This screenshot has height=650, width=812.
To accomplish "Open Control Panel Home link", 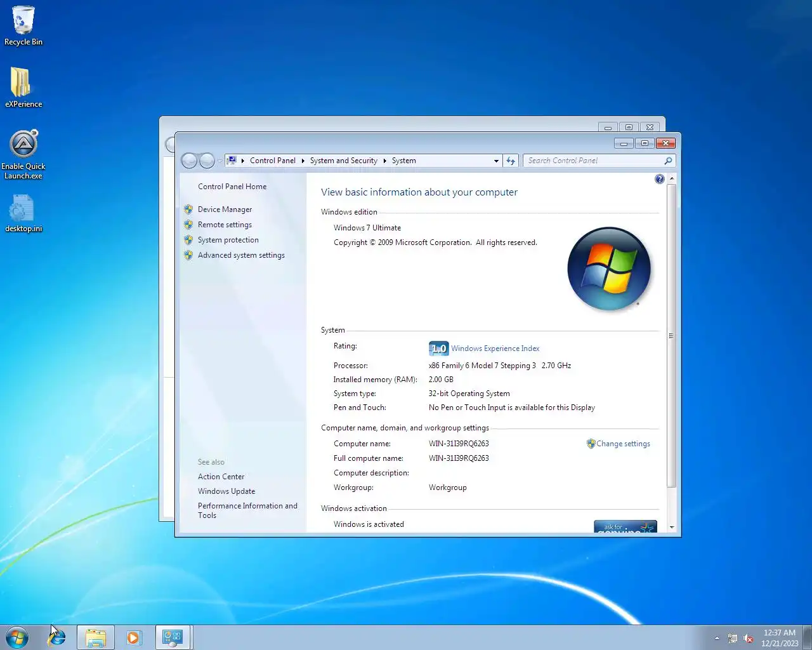I will [232, 187].
